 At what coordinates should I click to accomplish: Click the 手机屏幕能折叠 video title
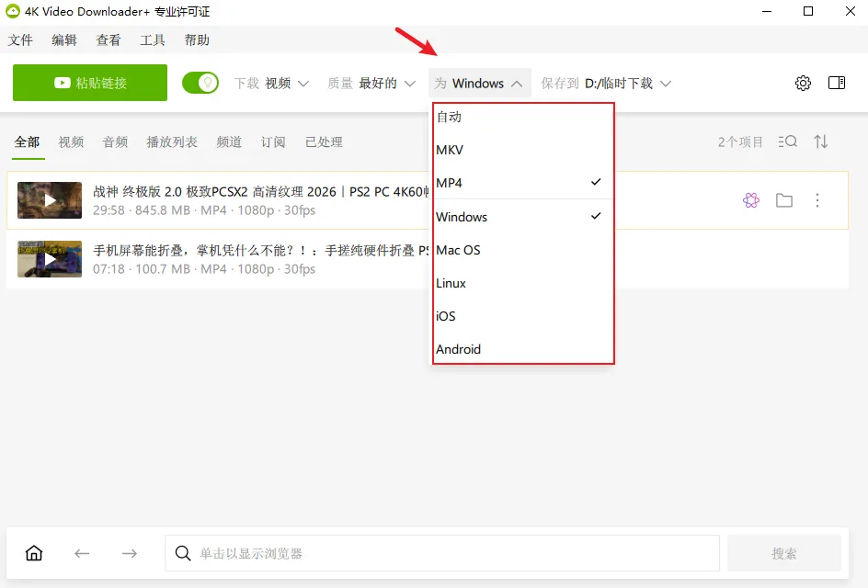(x=261, y=251)
